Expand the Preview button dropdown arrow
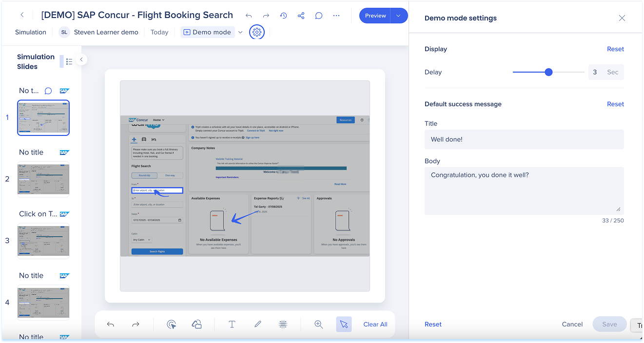 coord(399,16)
